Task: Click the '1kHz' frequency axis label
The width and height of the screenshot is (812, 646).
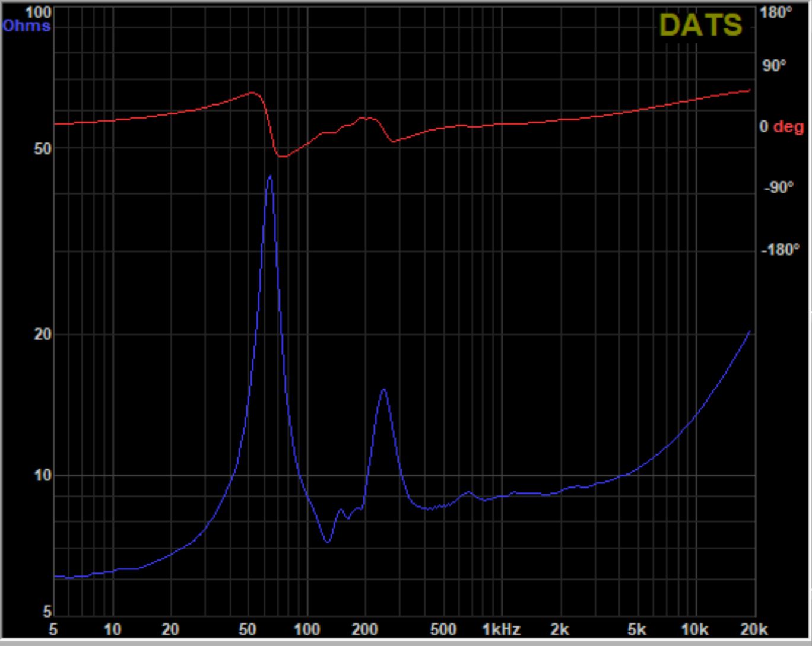Action: pos(502,629)
